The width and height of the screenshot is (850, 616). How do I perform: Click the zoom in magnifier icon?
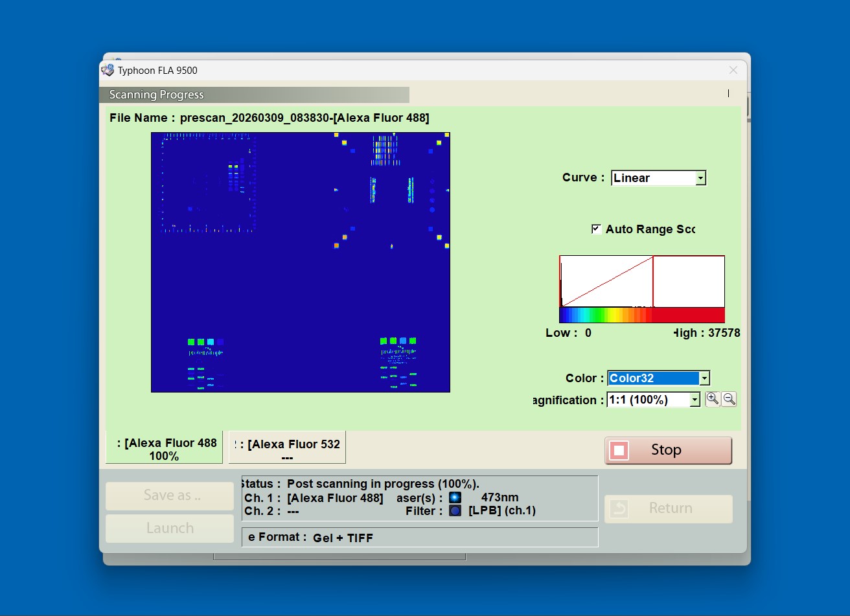click(712, 399)
